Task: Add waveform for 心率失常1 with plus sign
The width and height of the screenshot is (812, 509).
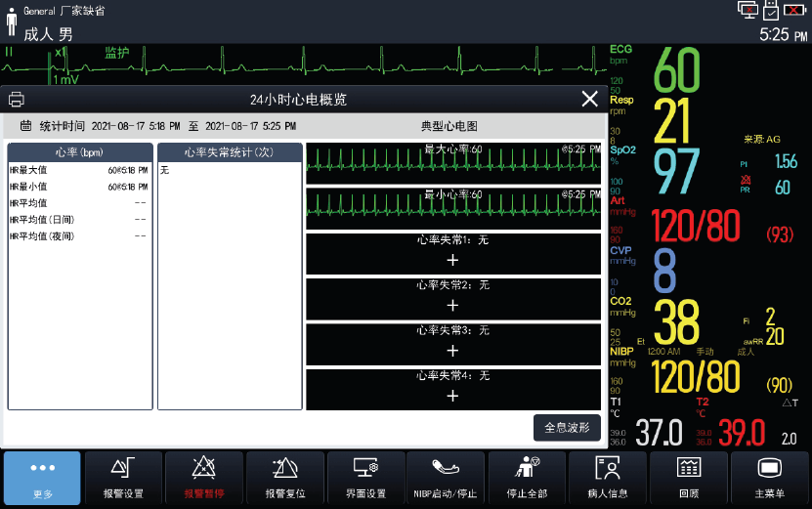Action: click(x=452, y=261)
